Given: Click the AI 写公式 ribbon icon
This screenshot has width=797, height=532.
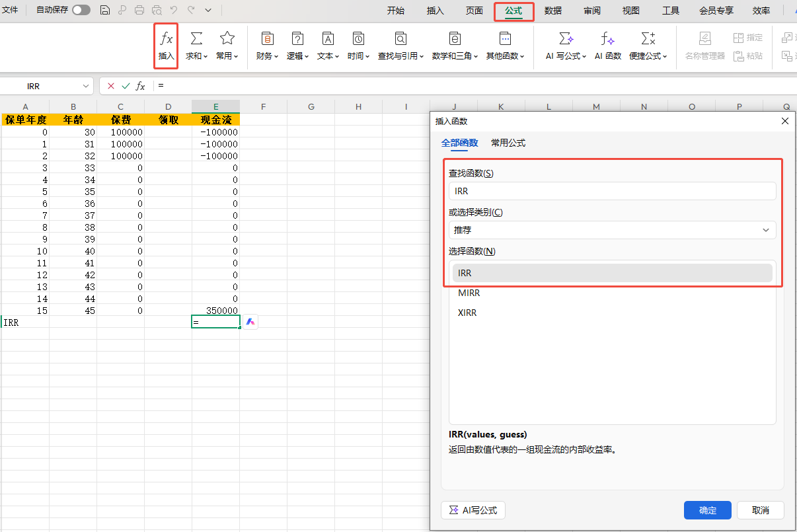Looking at the screenshot, I should 566,39.
